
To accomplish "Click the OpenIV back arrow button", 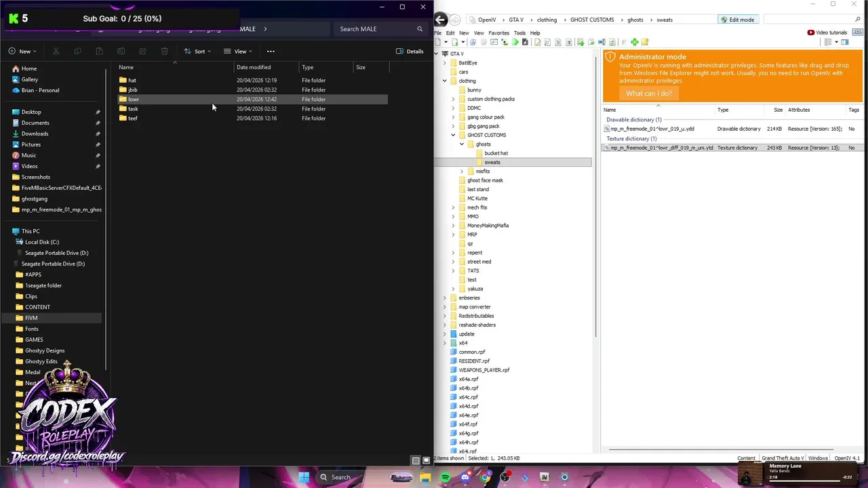I will click(441, 20).
